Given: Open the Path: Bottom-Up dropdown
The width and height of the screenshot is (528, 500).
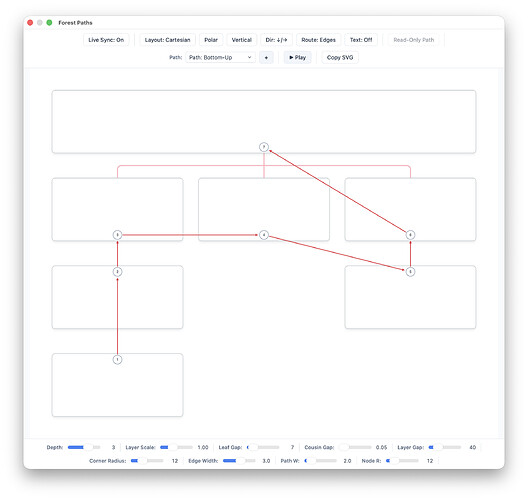Looking at the screenshot, I should pos(220,58).
